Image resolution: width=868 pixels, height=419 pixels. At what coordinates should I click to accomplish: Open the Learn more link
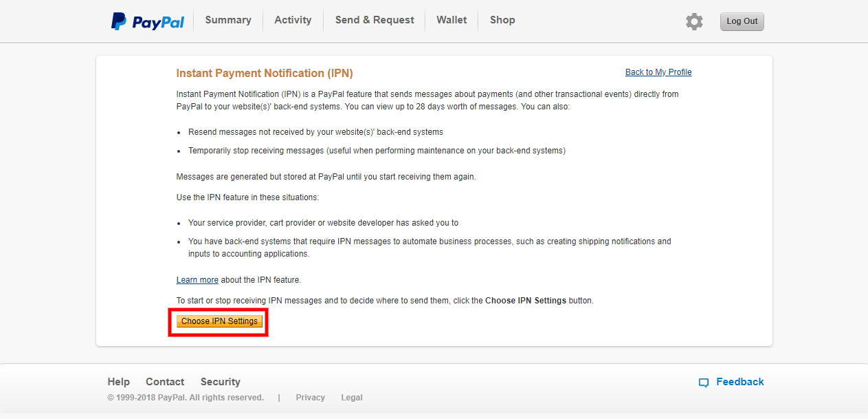(197, 280)
